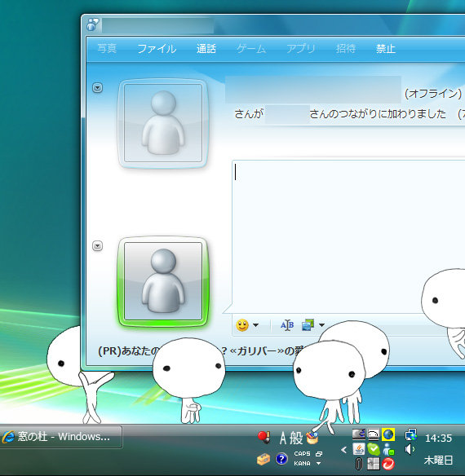
Task: Expand the options arrow beside your own picture
Action: pyautogui.click(x=97, y=245)
